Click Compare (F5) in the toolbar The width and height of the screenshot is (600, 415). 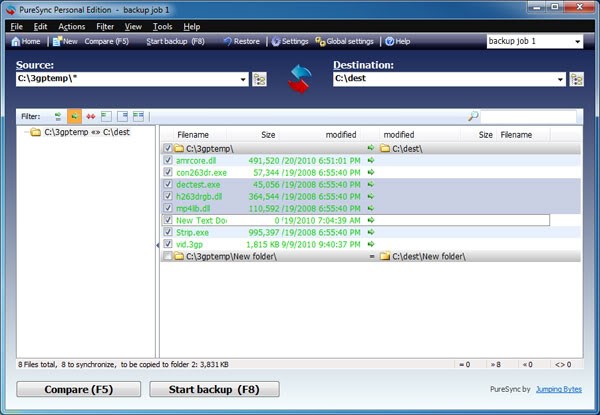pyautogui.click(x=106, y=41)
